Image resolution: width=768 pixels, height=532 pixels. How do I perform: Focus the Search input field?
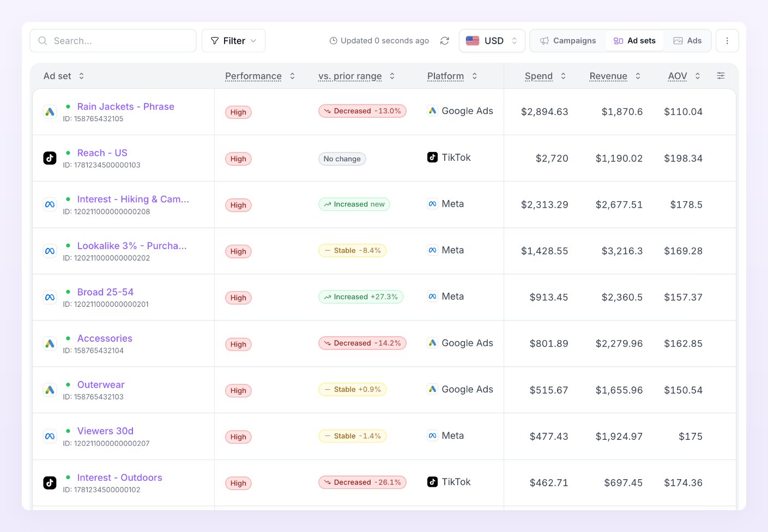pyautogui.click(x=113, y=41)
